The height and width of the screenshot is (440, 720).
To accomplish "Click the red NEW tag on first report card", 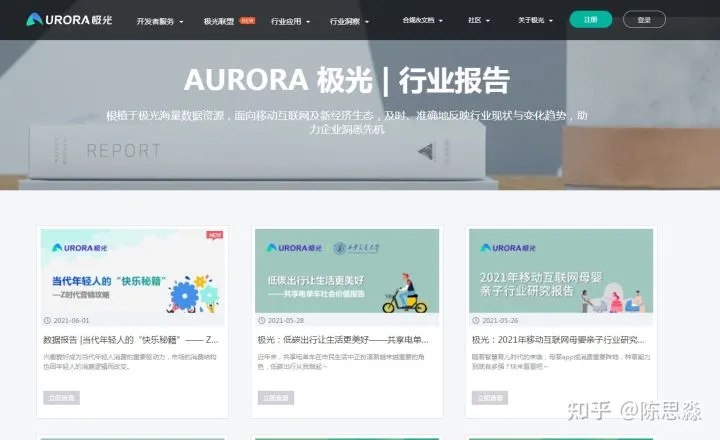I will [x=214, y=235].
